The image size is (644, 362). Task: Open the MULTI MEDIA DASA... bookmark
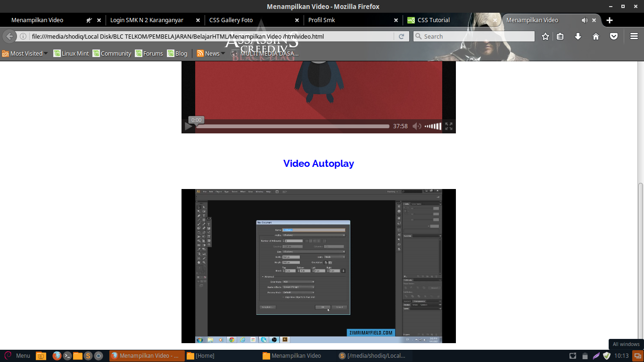[x=265, y=53]
